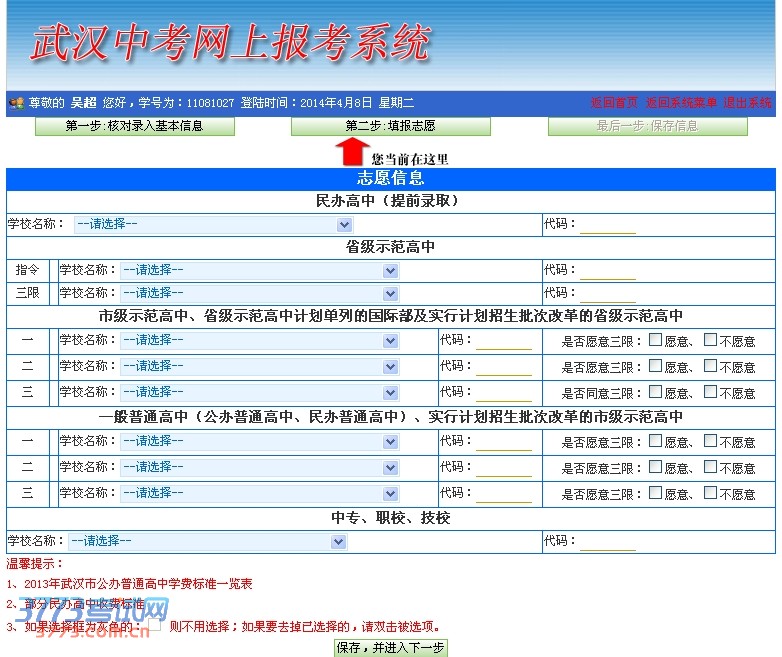
Task: Expand the 指令 school name dropdown
Action: point(260,270)
